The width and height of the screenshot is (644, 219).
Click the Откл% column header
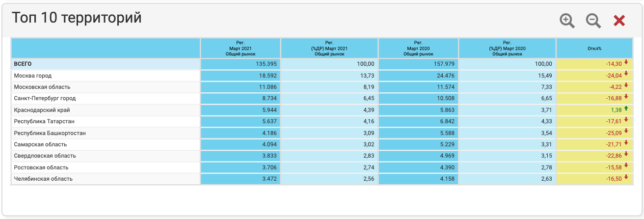(x=594, y=49)
